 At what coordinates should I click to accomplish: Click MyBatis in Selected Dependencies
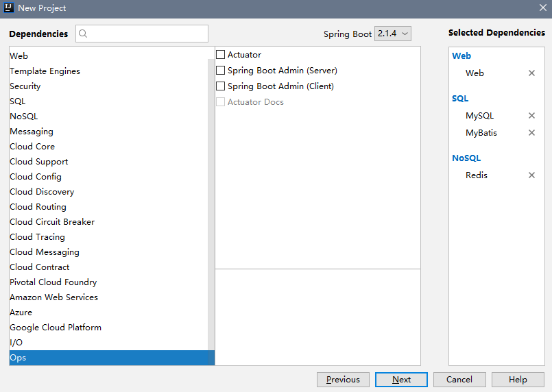tap(481, 133)
